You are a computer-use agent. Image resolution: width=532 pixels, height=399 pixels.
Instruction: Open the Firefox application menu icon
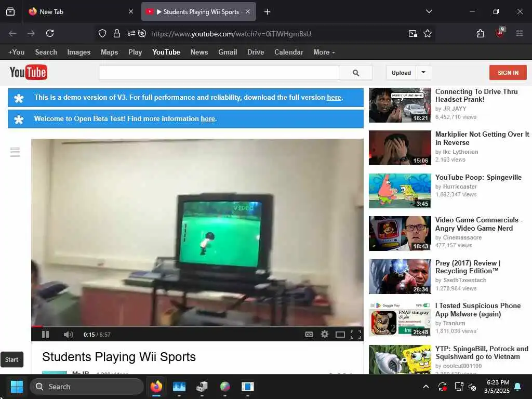[520, 33]
